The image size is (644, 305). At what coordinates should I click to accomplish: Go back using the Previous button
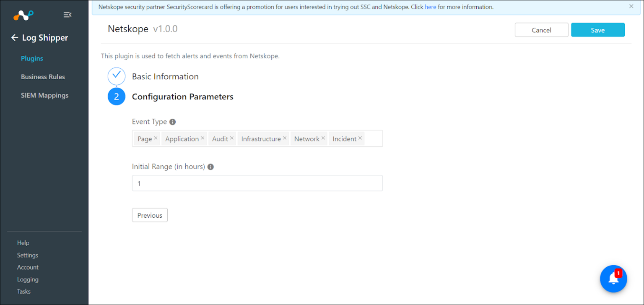click(149, 215)
